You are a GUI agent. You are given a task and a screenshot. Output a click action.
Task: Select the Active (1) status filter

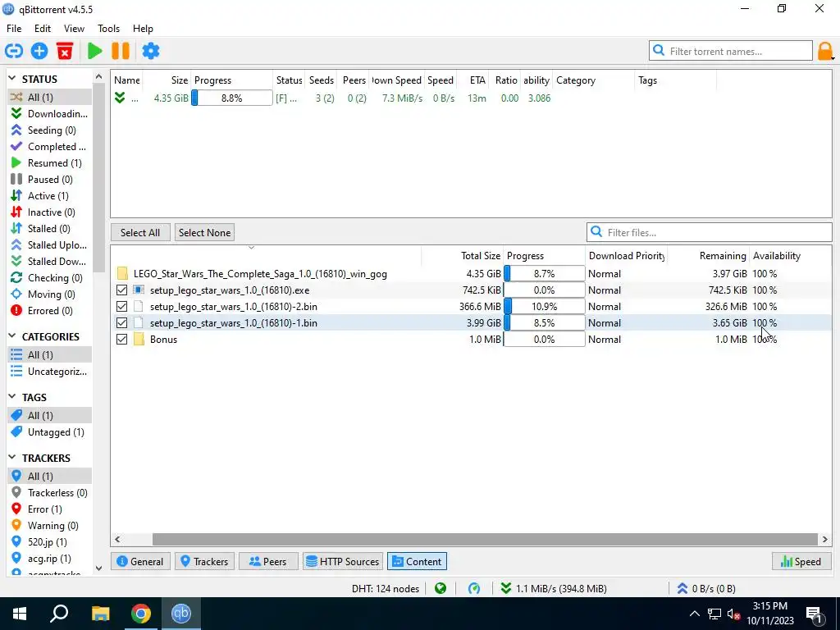point(48,195)
